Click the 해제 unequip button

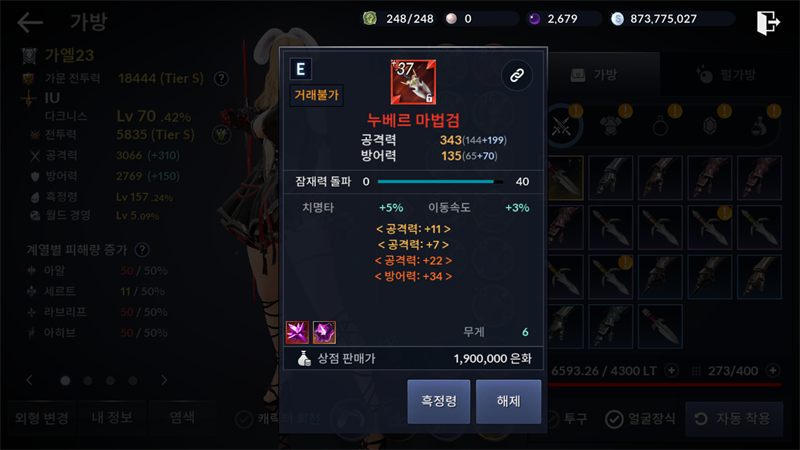pos(508,401)
